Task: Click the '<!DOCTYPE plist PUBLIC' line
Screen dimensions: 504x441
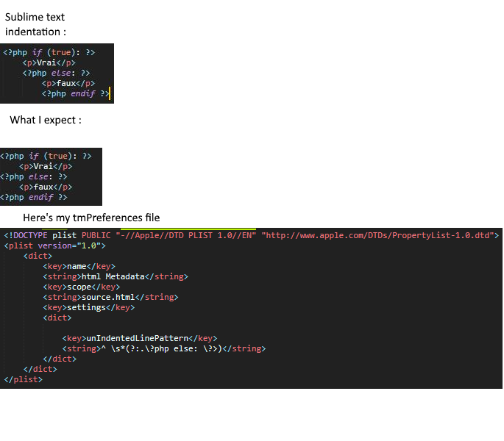Action: click(251, 235)
